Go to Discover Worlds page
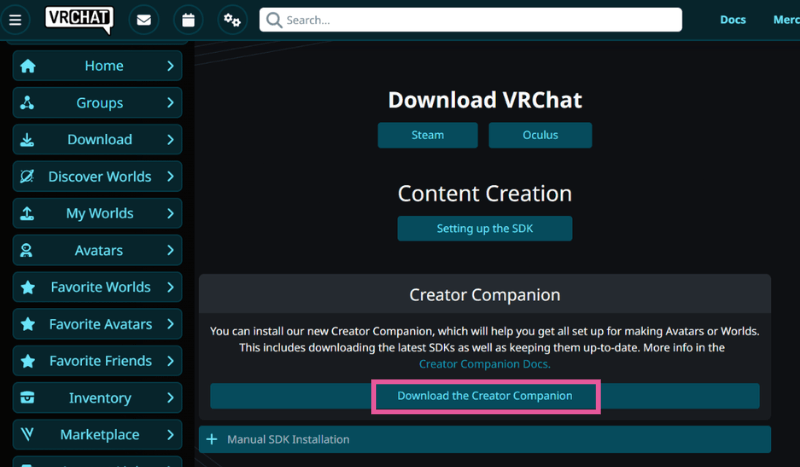This screenshot has width=800, height=467. pos(97,177)
